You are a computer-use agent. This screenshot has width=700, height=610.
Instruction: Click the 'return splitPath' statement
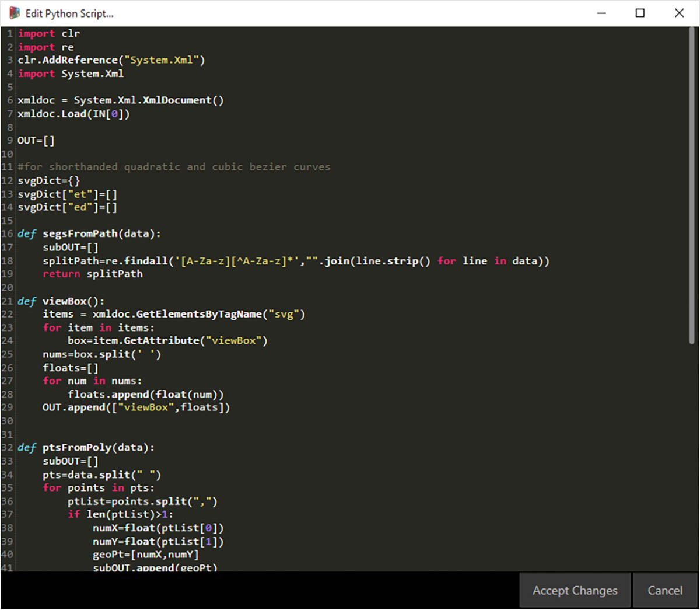[x=92, y=274]
